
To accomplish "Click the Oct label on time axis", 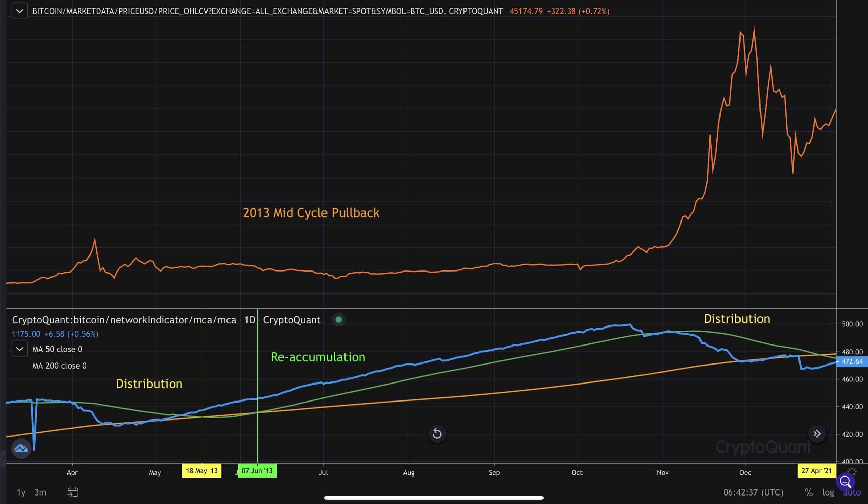I will [x=577, y=472].
